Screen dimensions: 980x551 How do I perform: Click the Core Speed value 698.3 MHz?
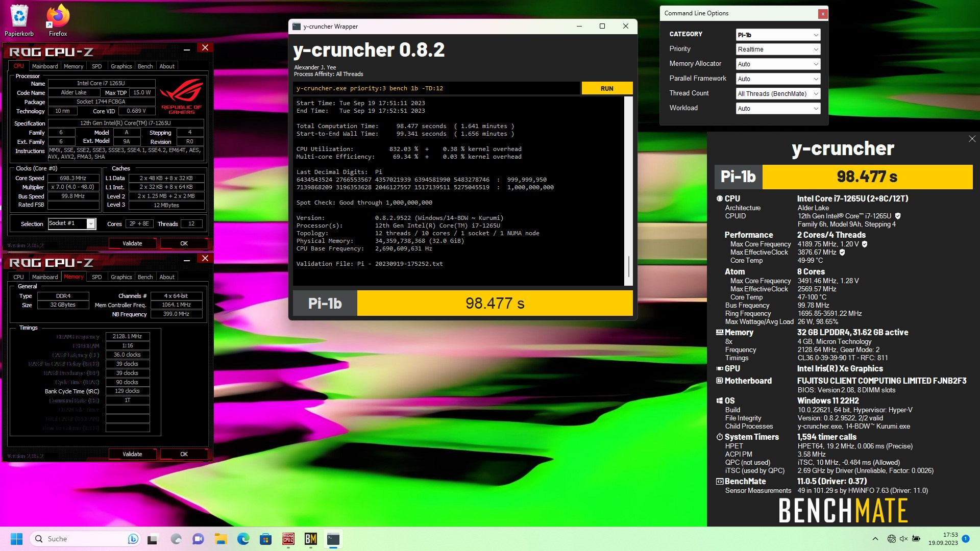click(x=73, y=178)
